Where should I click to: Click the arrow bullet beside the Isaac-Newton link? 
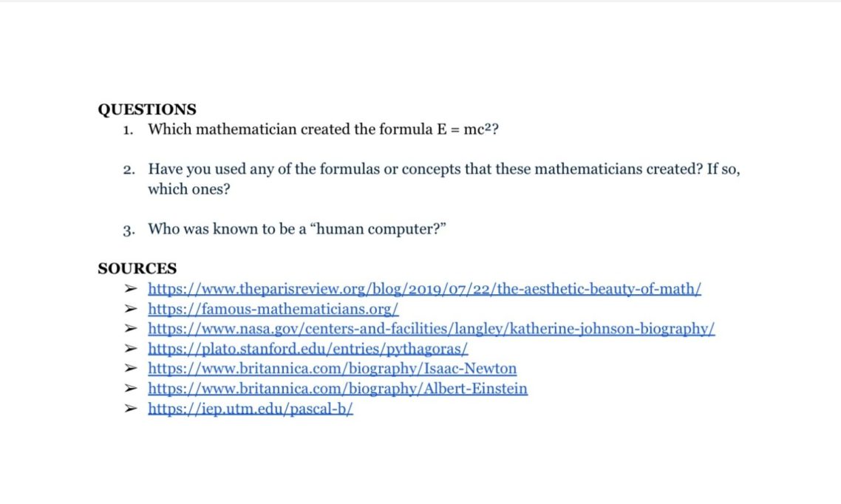(131, 369)
